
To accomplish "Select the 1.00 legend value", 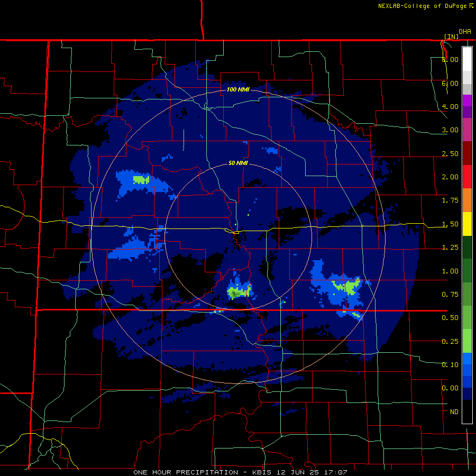I will (x=450, y=271).
